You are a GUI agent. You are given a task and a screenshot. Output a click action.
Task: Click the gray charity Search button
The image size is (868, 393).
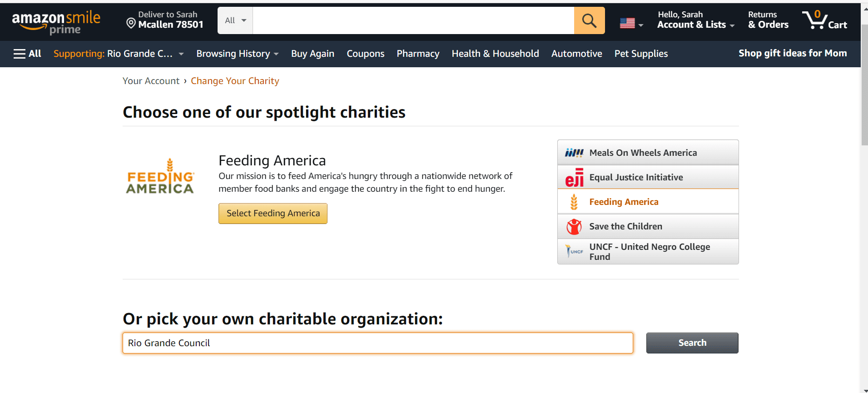(x=692, y=343)
